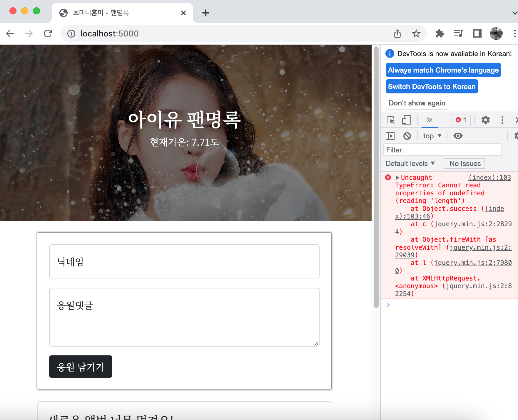The image size is (518, 420).
Task: Show more DevTools tabs chevron
Action: pos(430,120)
